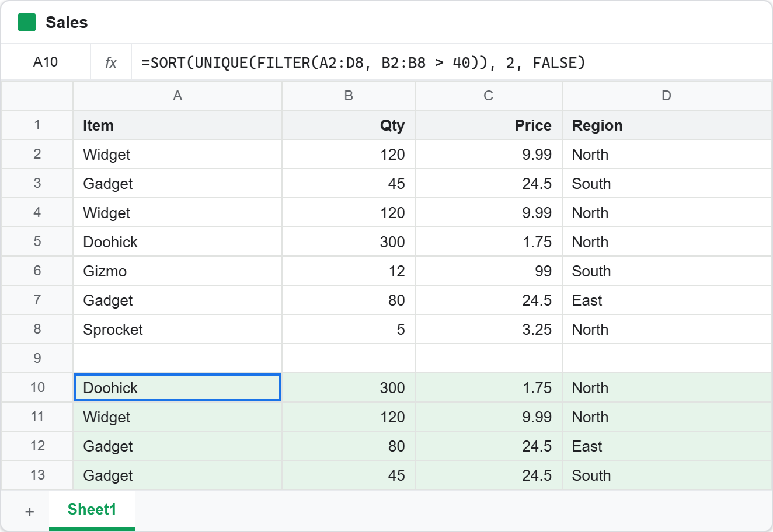
Task: Click into the formula bar text
Action: (363, 62)
